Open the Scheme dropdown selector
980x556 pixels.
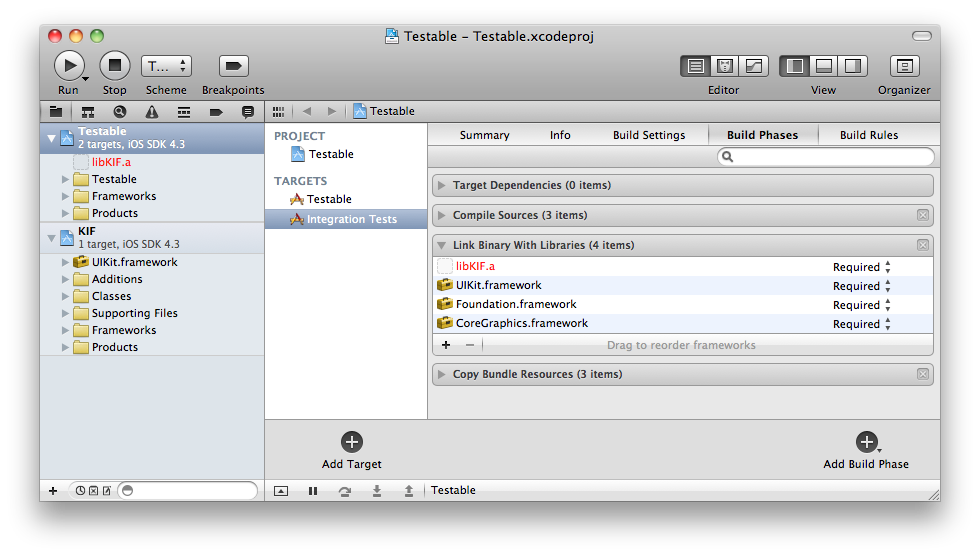coord(166,66)
